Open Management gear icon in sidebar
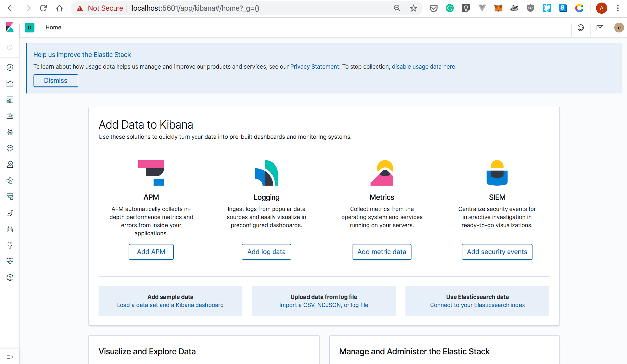Viewport: 627px width, 364px height. (10, 277)
